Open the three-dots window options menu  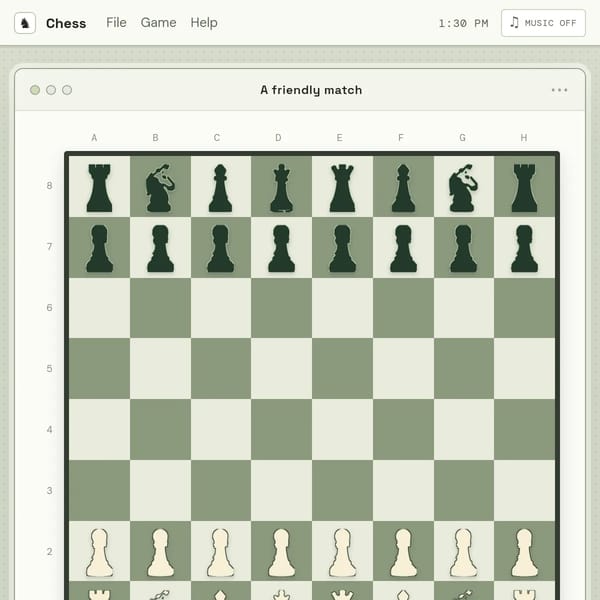[559, 90]
